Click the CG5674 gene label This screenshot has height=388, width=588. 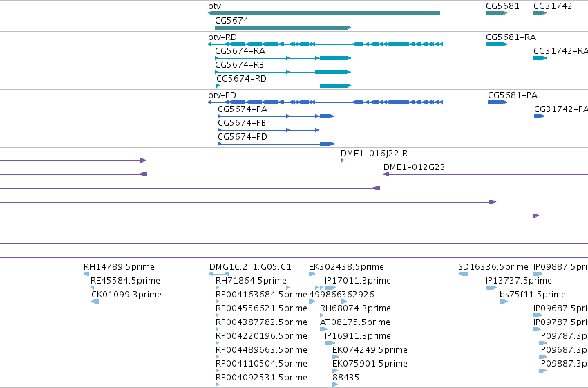pos(231,20)
